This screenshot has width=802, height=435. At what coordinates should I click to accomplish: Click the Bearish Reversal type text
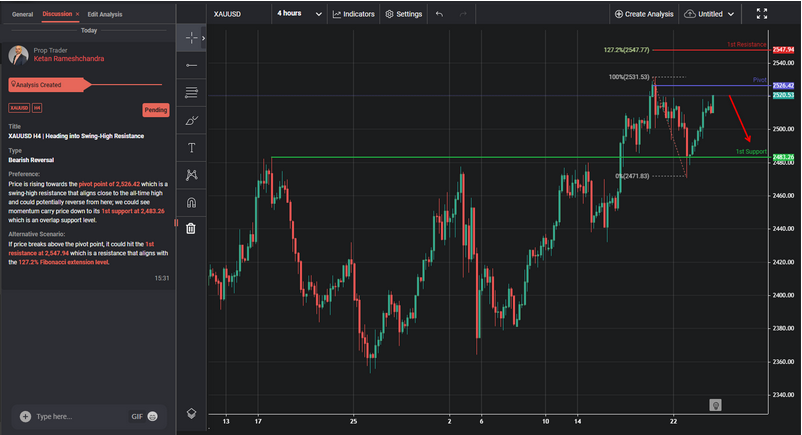pyautogui.click(x=31, y=160)
